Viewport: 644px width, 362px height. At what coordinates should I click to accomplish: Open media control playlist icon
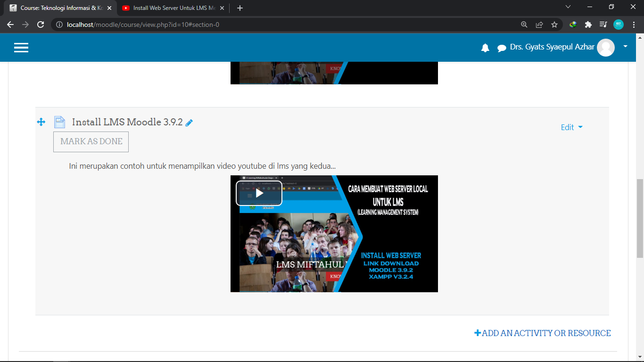[x=603, y=25]
